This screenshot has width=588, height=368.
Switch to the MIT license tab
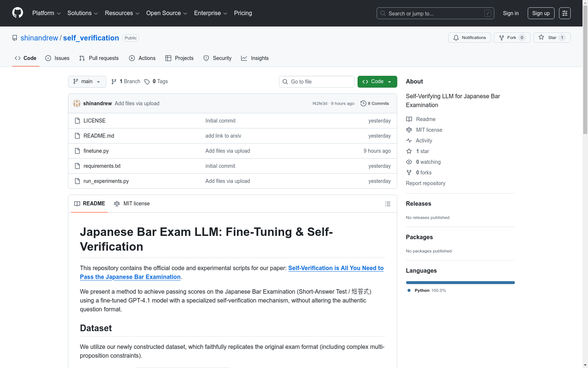tap(132, 204)
